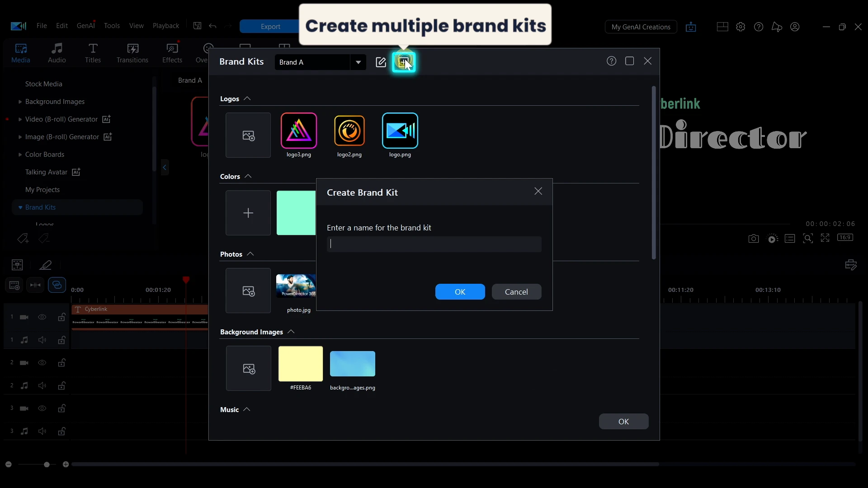The height and width of the screenshot is (488, 868).
Task: Toggle visibility eye of video track 2
Action: 42,363
